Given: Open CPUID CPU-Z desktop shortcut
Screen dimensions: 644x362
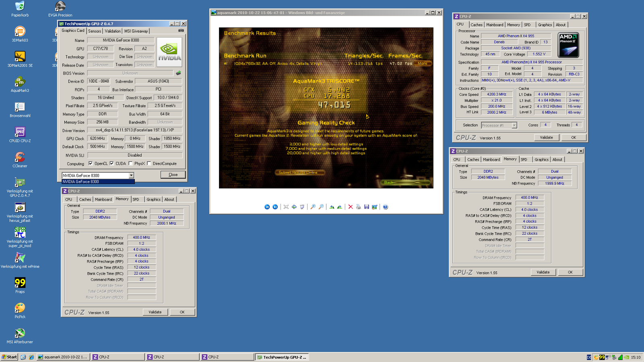Looking at the screenshot, I should click(20, 135).
